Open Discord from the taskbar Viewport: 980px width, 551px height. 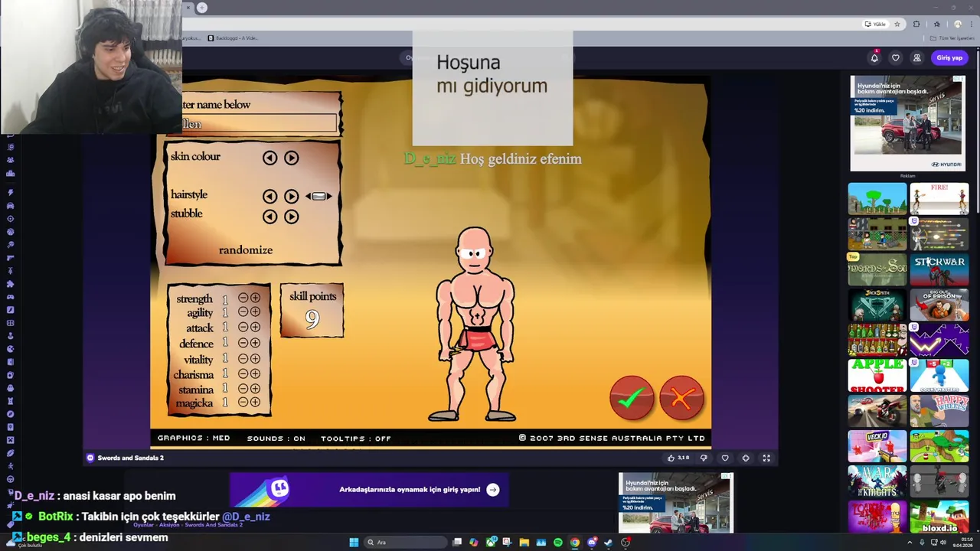coord(592,543)
